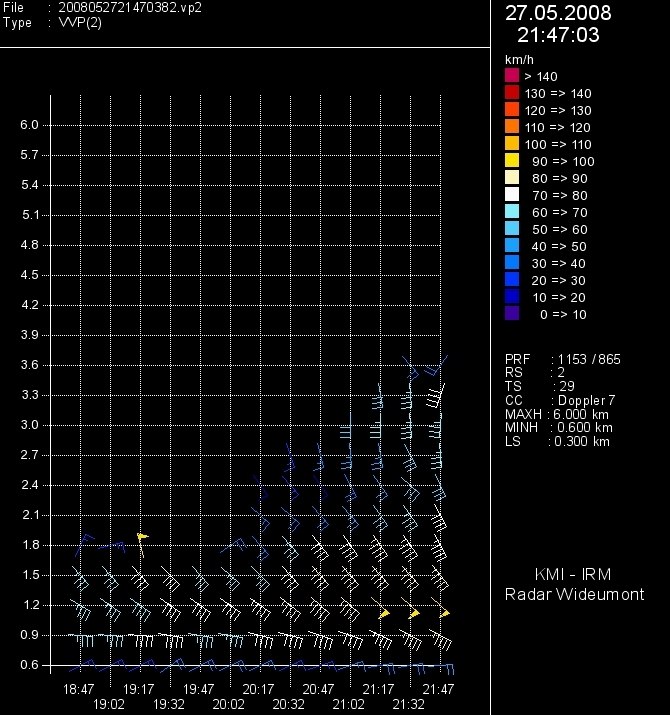Click the timestamp 21:47:03
This screenshot has width=670, height=715.
(558, 35)
